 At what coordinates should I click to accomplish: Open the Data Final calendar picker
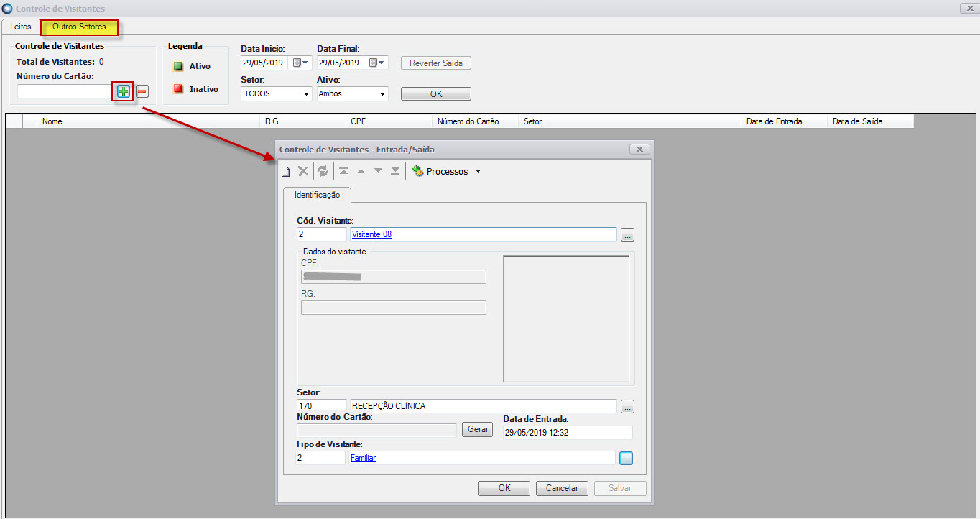pos(378,63)
